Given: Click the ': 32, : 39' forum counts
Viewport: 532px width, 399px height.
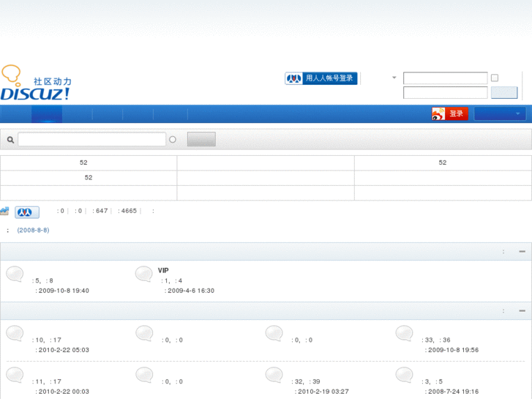Looking at the screenshot, I should 306,381.
